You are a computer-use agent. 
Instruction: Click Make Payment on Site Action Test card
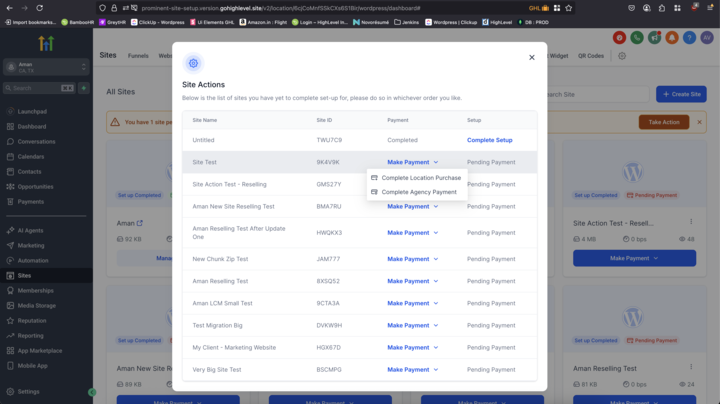[x=634, y=258]
